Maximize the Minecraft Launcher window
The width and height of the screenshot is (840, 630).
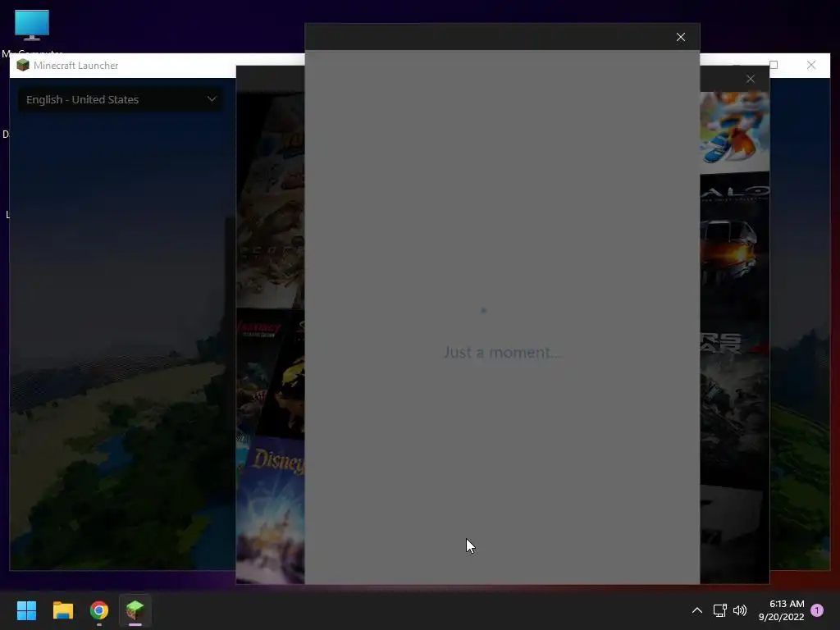(774, 66)
